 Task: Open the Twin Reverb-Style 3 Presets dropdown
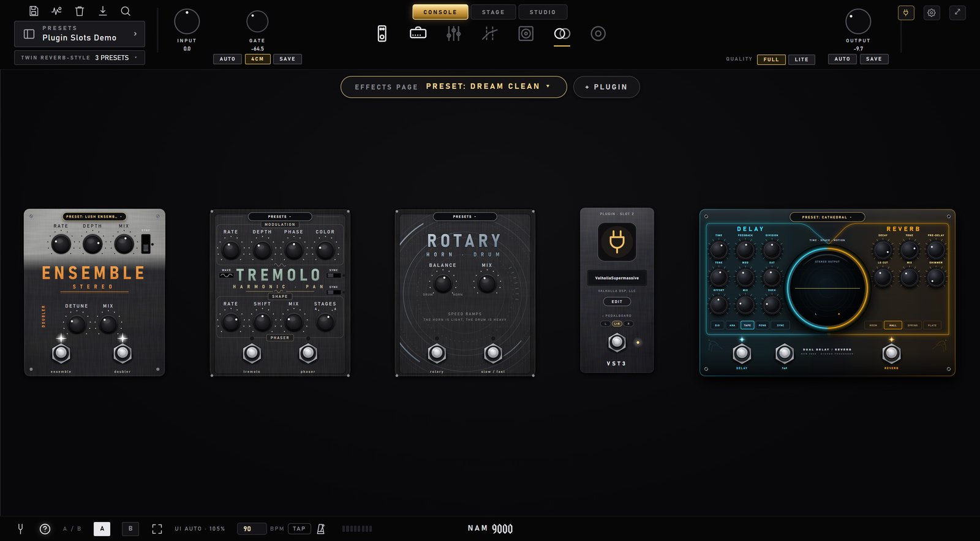click(x=80, y=58)
